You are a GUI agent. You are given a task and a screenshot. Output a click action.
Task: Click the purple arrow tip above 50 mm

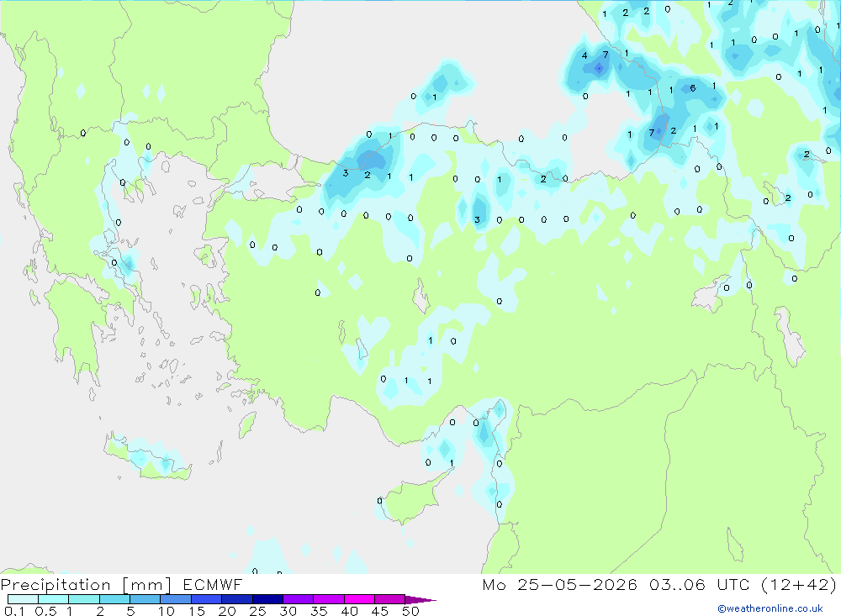point(420,599)
